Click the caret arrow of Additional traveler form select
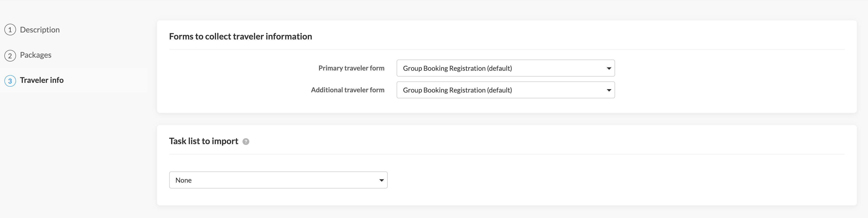Viewport: 868px width, 218px height. (x=609, y=90)
